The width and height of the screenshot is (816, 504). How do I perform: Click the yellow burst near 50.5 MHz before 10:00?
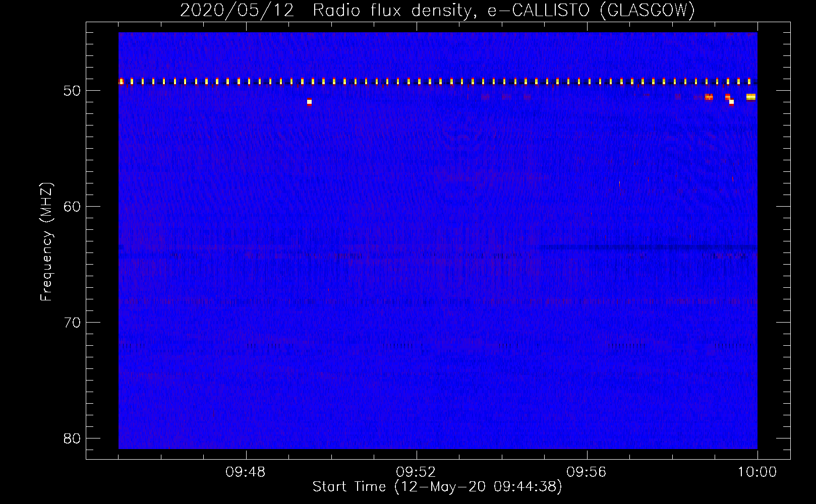point(751,97)
